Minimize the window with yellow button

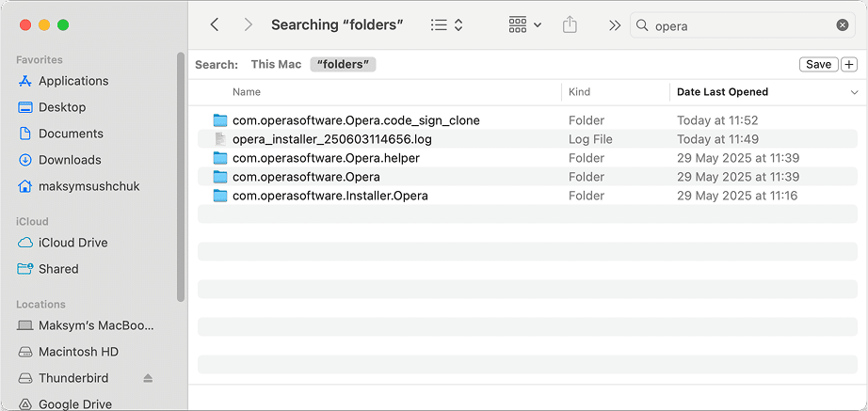click(x=44, y=24)
